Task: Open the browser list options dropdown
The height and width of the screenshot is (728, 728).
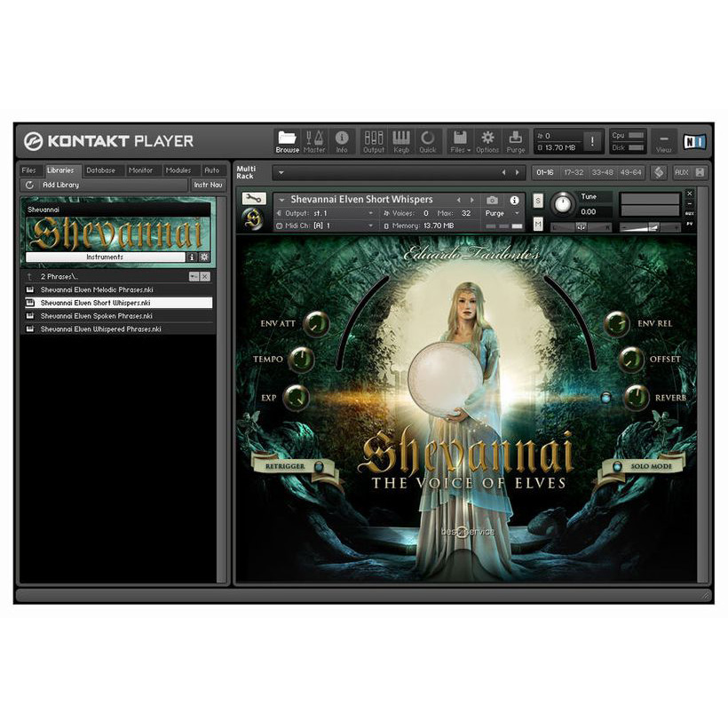Action: [x=194, y=277]
